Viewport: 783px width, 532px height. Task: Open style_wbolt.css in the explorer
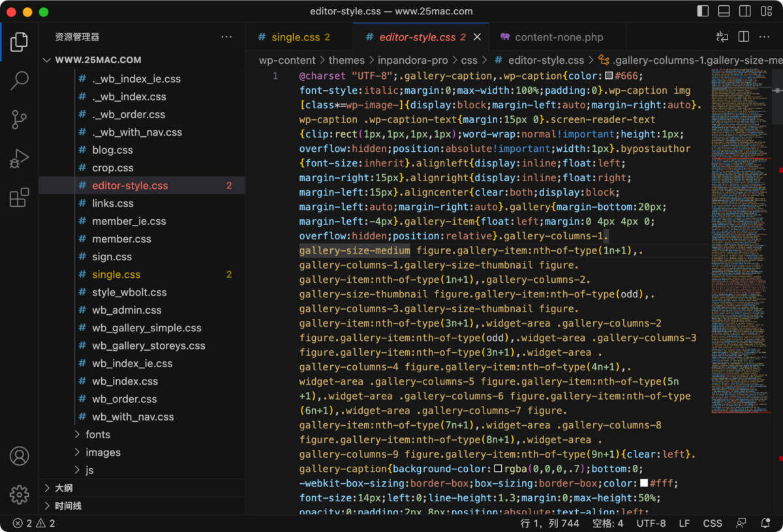(142, 292)
